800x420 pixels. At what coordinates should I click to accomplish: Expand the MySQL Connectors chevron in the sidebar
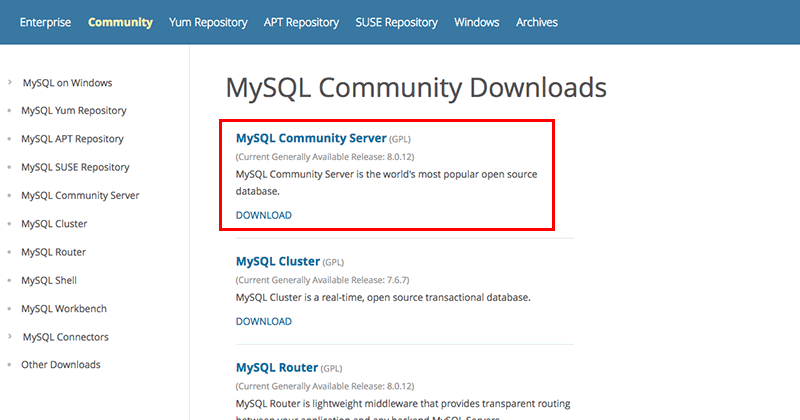click(10, 336)
